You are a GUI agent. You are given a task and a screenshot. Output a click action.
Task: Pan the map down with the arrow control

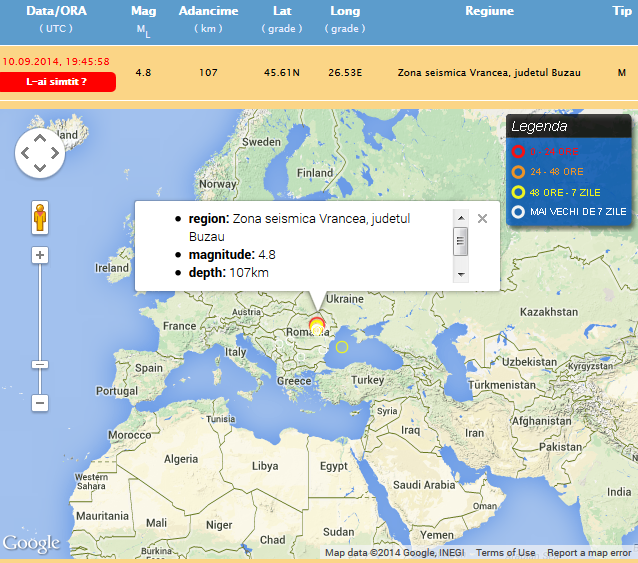40,167
